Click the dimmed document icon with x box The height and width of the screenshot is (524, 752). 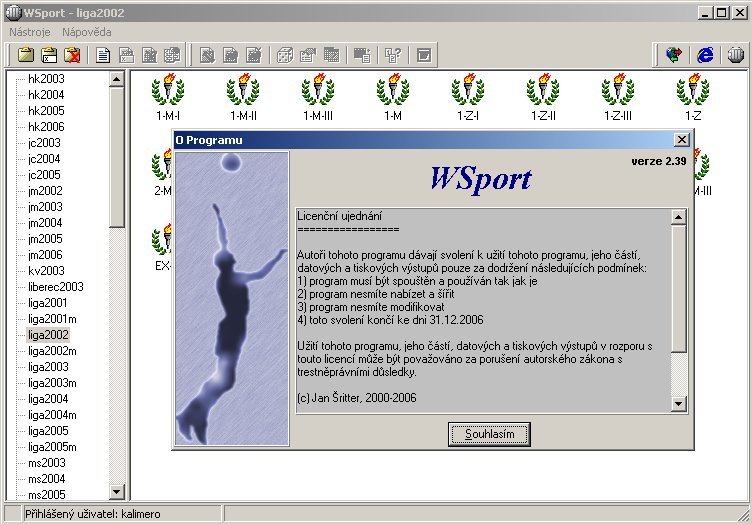(127, 55)
